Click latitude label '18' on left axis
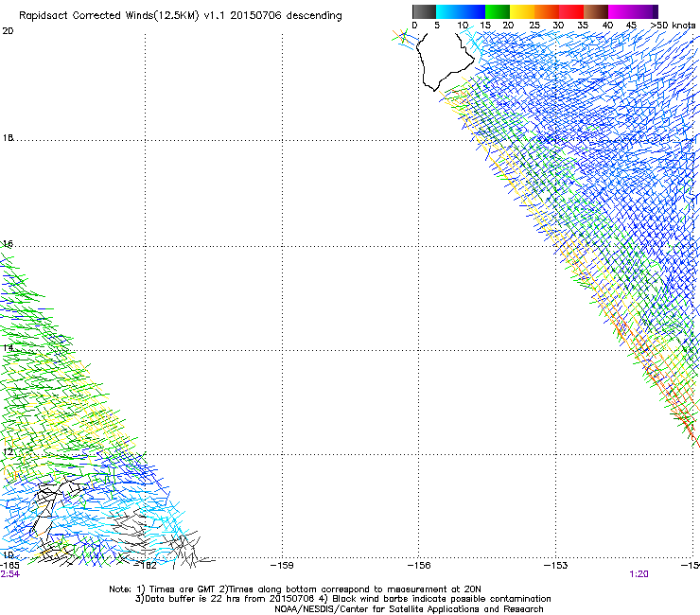The height and width of the screenshot is (615, 700). click(x=8, y=137)
